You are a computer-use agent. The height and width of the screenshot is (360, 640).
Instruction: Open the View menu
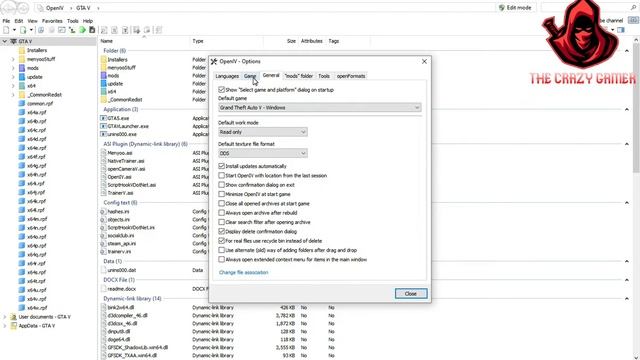click(x=32, y=21)
